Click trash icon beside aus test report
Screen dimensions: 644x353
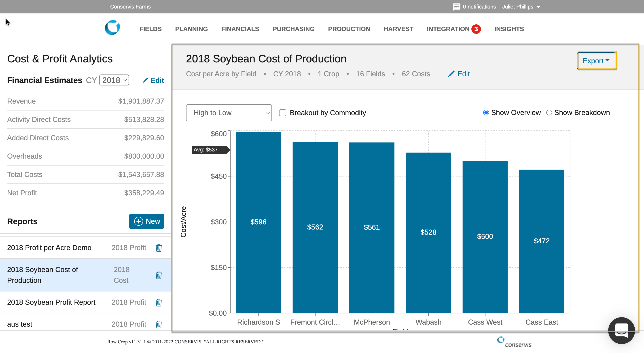[x=159, y=324]
